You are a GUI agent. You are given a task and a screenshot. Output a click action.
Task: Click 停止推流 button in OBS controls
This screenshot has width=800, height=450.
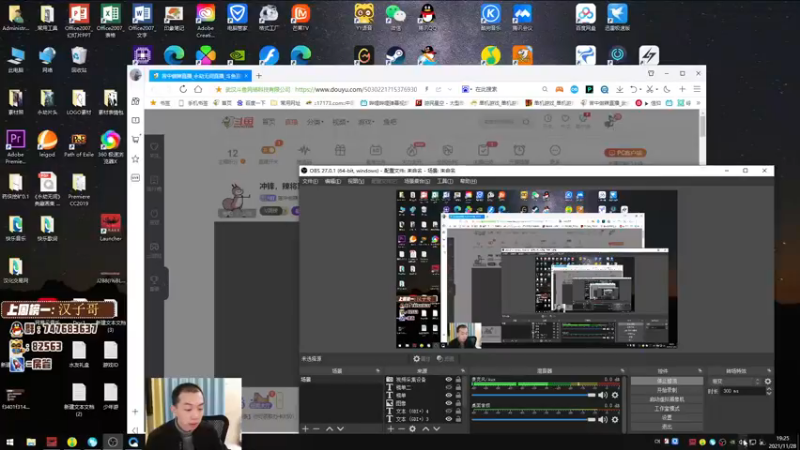[x=667, y=381]
